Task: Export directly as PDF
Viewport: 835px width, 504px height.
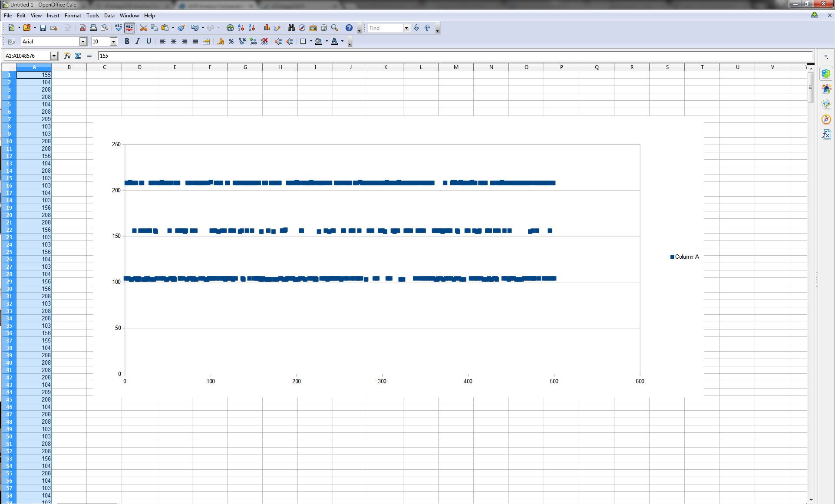Action: 83,28
